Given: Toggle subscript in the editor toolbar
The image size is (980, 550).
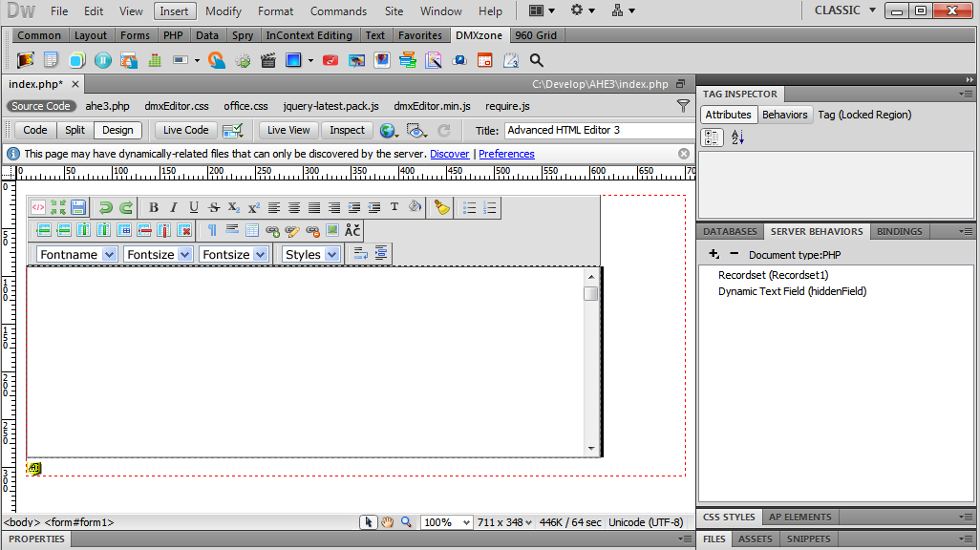Looking at the screenshot, I should 234,207.
